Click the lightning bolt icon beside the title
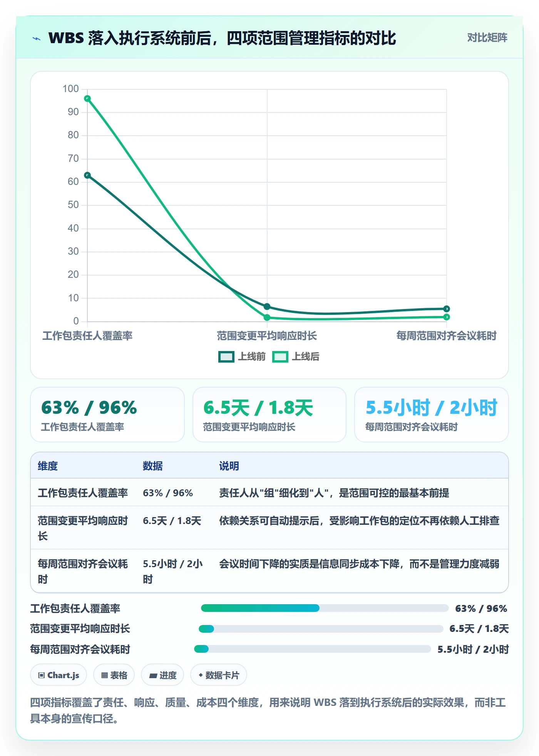The width and height of the screenshot is (539, 756). 37,39
